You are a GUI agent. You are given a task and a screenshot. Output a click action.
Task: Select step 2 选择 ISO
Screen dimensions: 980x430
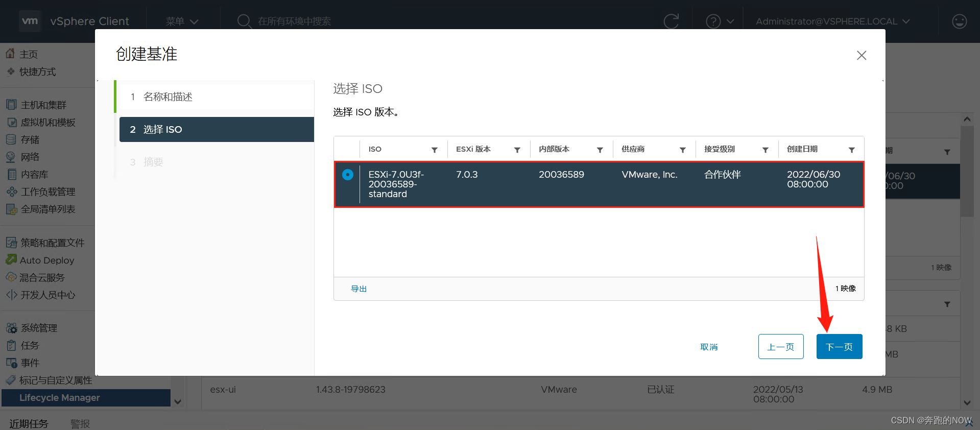[x=217, y=129]
